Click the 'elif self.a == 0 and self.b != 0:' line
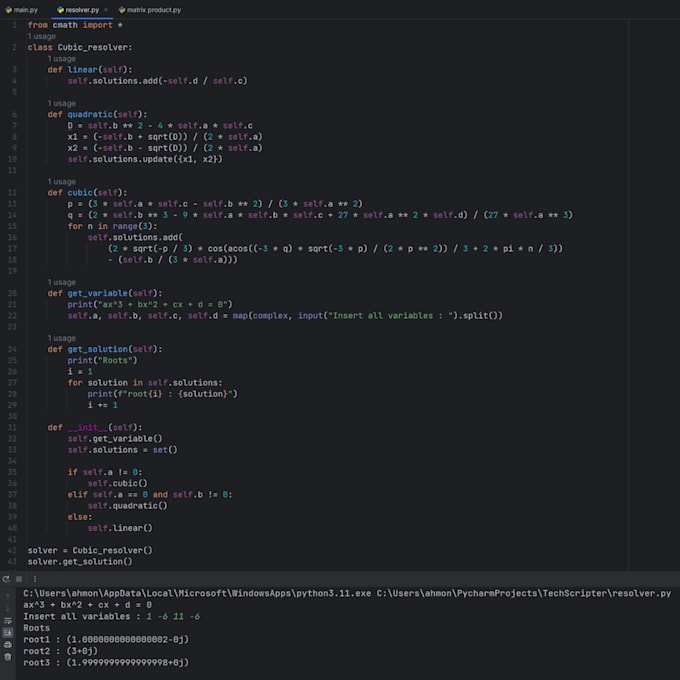Viewport: 680px width, 680px height. pyautogui.click(x=150, y=494)
